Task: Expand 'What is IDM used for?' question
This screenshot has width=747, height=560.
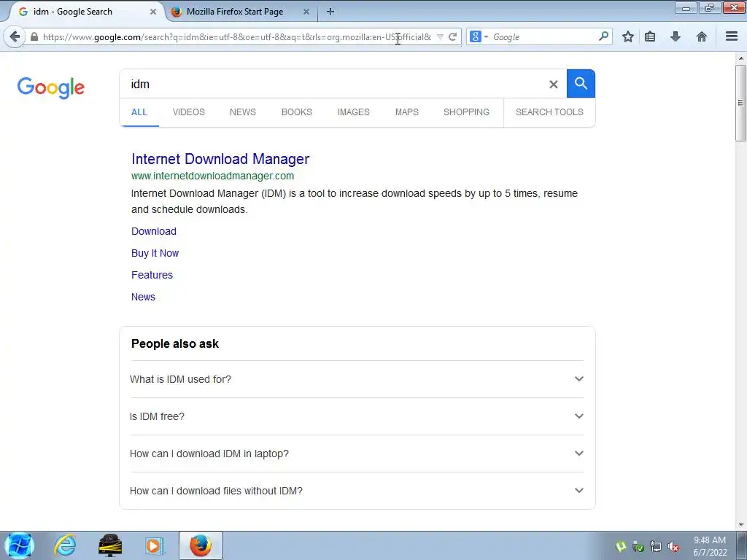Action: [357, 379]
